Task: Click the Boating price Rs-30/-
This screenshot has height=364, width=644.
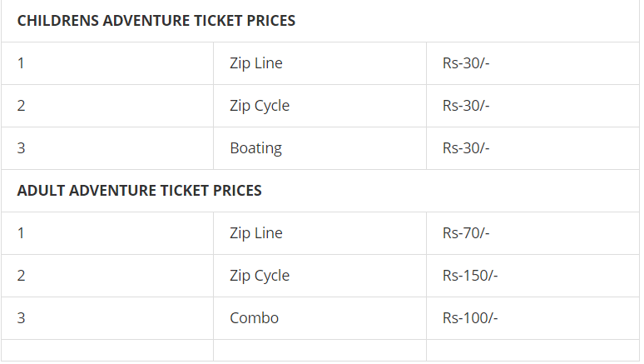Action: point(466,148)
